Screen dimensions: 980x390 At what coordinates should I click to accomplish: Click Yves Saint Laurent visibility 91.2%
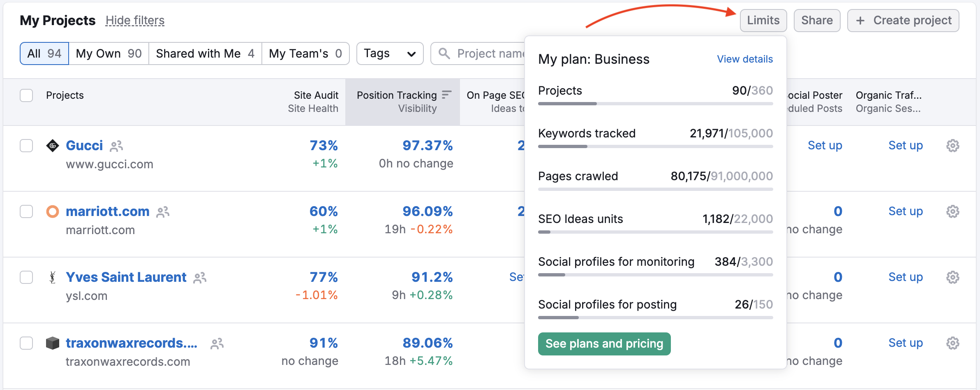(432, 277)
